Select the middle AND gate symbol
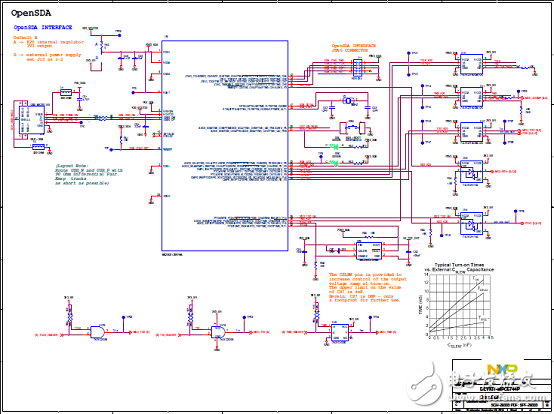This screenshot has width=554, height=414. pos(218,332)
